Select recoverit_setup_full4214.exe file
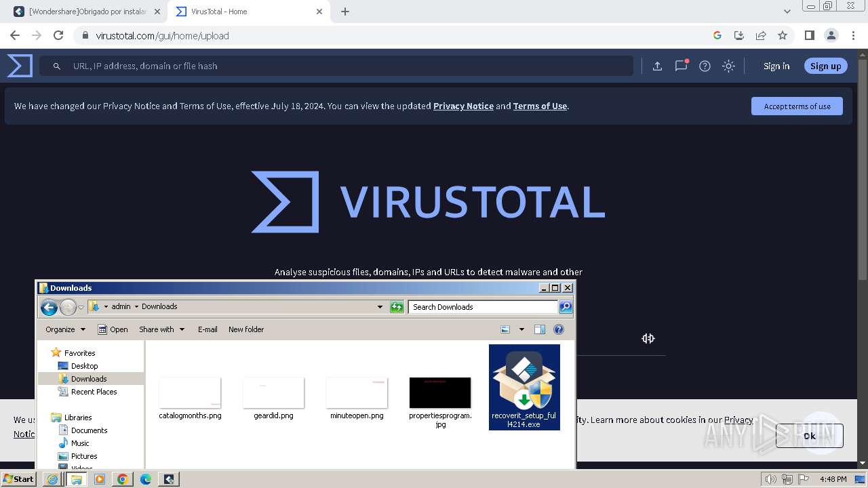This screenshot has height=488, width=868. 524,387
